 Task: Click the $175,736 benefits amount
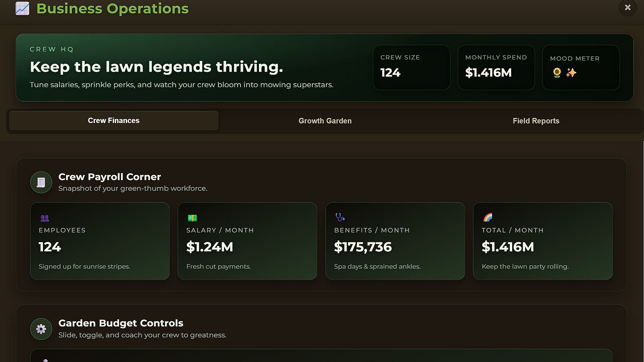click(363, 247)
